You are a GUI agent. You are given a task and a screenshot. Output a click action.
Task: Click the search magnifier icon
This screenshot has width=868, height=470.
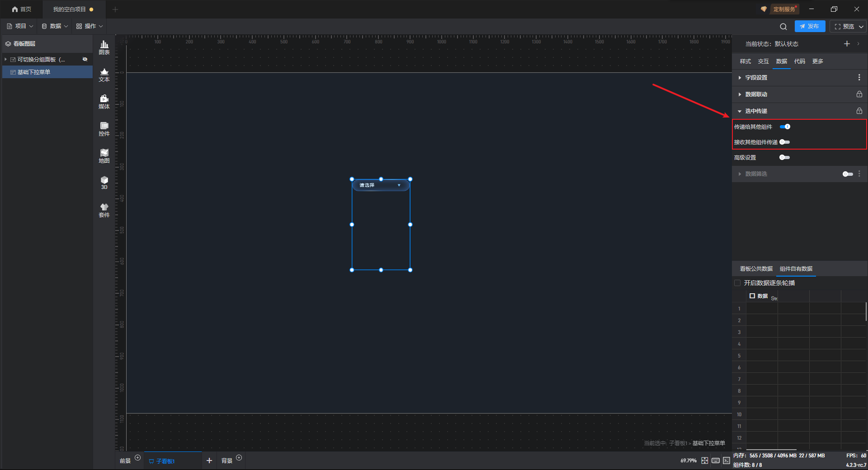pyautogui.click(x=783, y=27)
